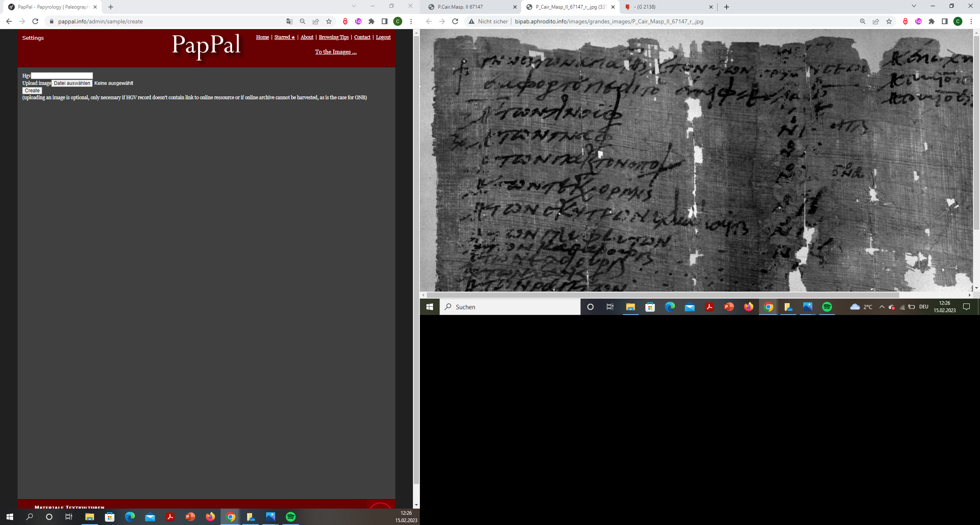Open a new tab in left browser
Screen dimensions: 980x525
(111, 7)
